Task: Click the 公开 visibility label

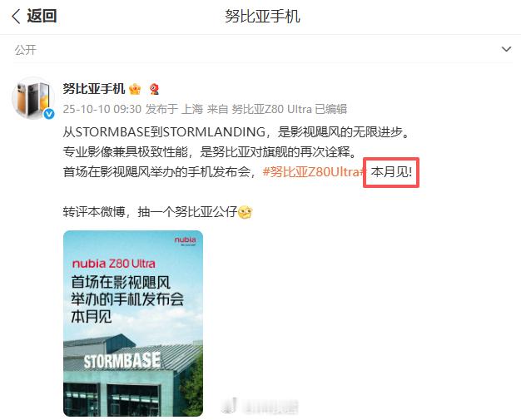Action: point(26,50)
